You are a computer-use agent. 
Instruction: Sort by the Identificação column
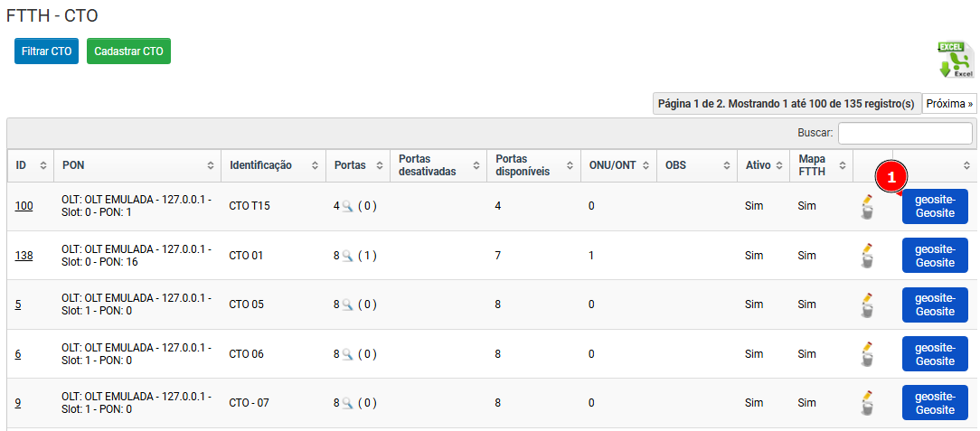click(273, 165)
